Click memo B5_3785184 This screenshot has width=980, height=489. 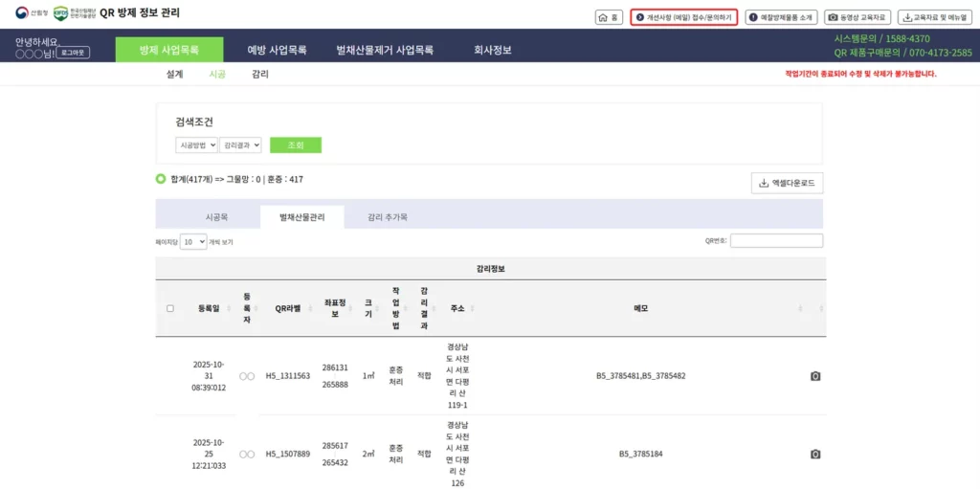(x=641, y=454)
